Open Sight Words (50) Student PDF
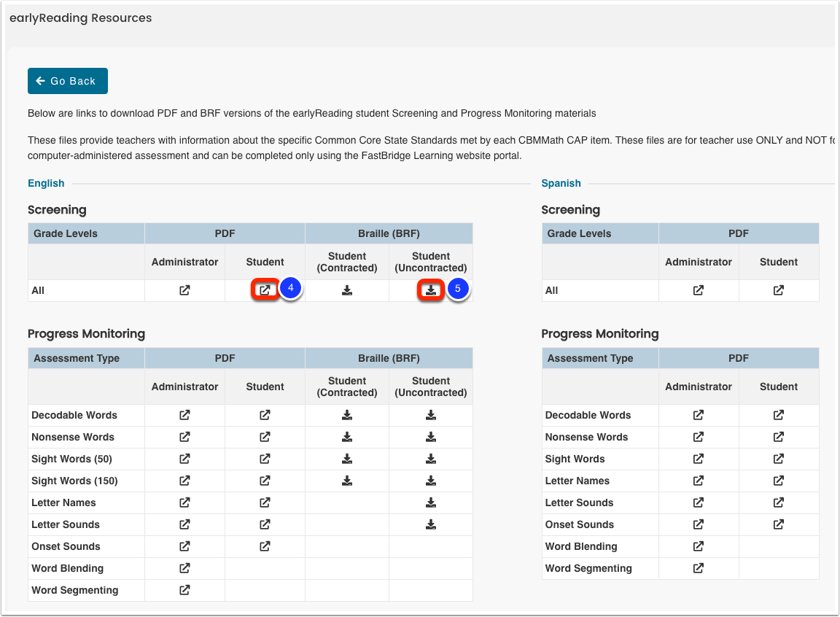Viewport: 840px width, 617px height. (265, 459)
